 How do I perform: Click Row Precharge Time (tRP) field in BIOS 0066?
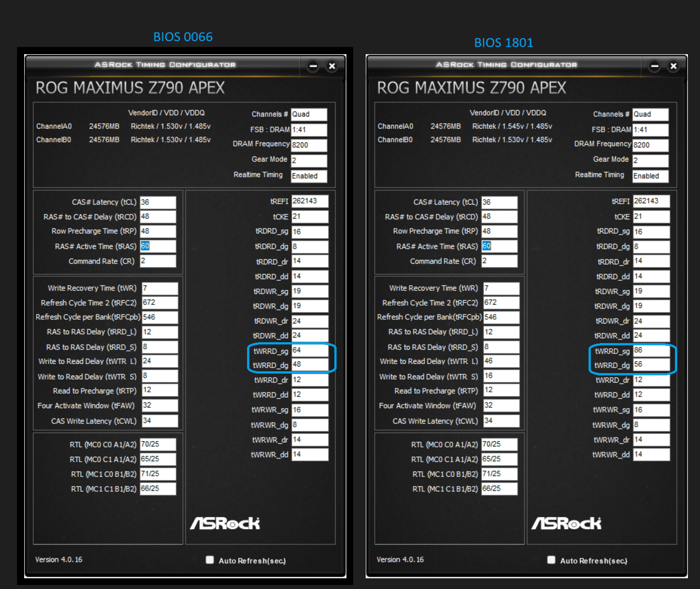click(158, 231)
